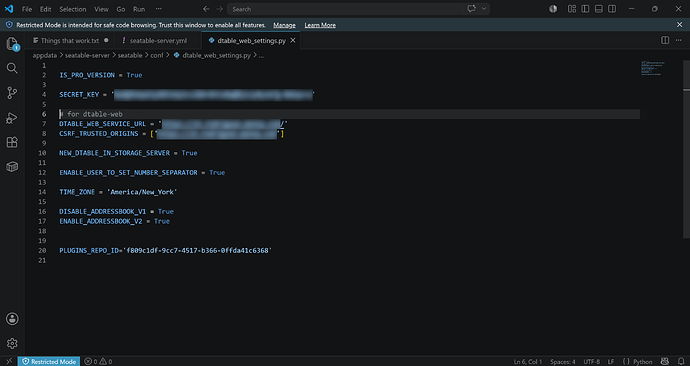Split the editor to the right
690x366 pixels.
pos(665,40)
